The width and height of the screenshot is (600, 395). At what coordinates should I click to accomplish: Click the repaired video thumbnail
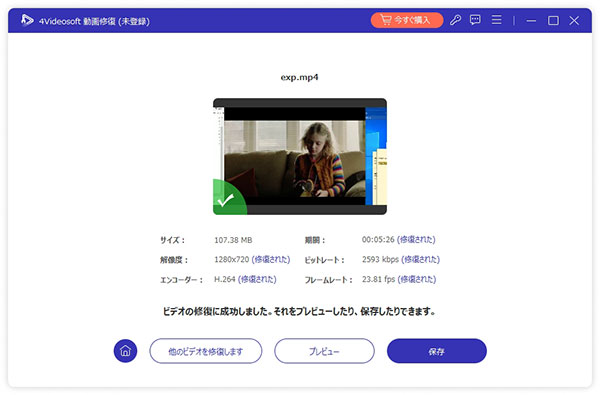[x=300, y=156]
